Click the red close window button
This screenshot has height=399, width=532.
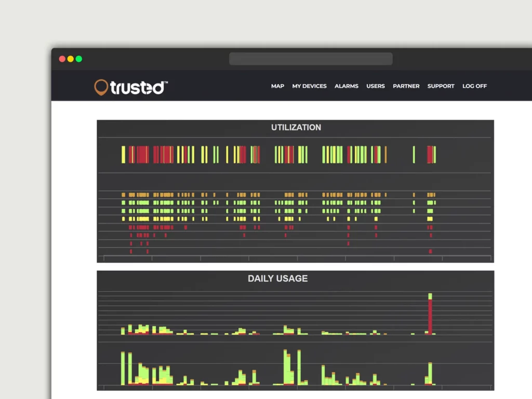click(x=62, y=59)
